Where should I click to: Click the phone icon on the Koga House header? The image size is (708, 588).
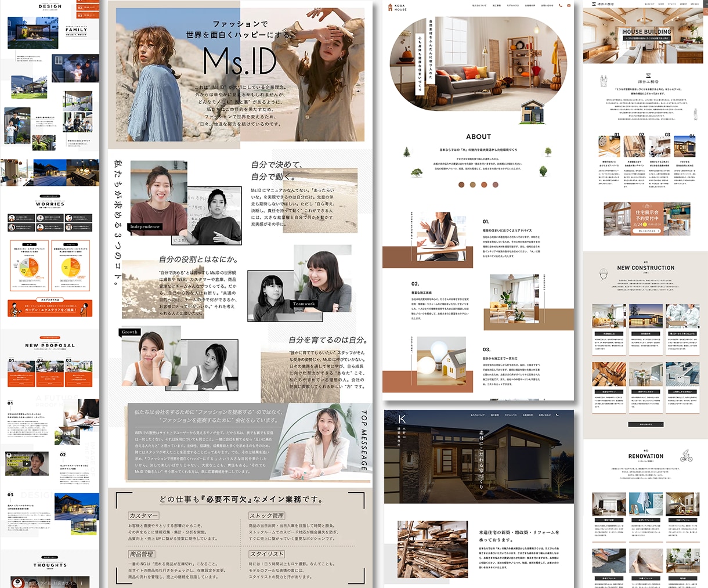pos(561,6)
